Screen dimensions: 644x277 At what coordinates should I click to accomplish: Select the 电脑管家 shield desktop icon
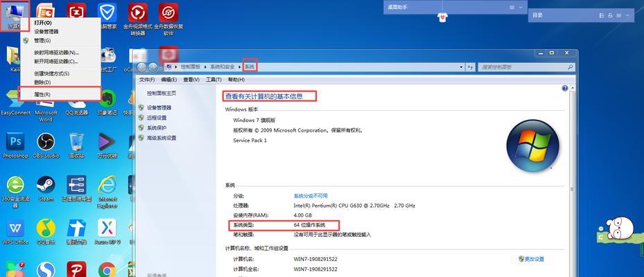click(x=107, y=16)
